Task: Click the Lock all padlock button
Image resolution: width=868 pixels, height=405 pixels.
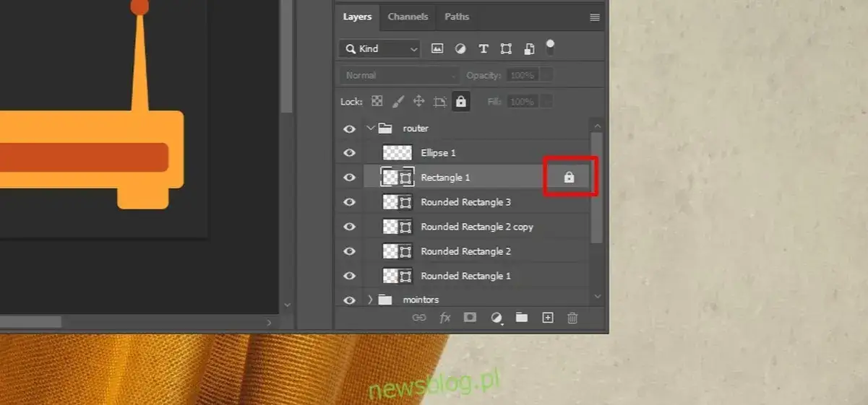Action: tap(461, 102)
